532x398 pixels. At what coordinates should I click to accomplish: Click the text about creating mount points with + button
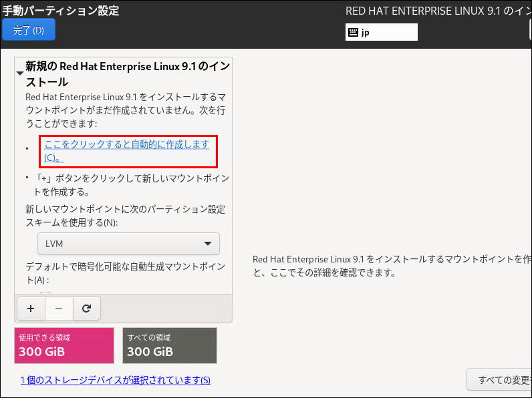131,185
